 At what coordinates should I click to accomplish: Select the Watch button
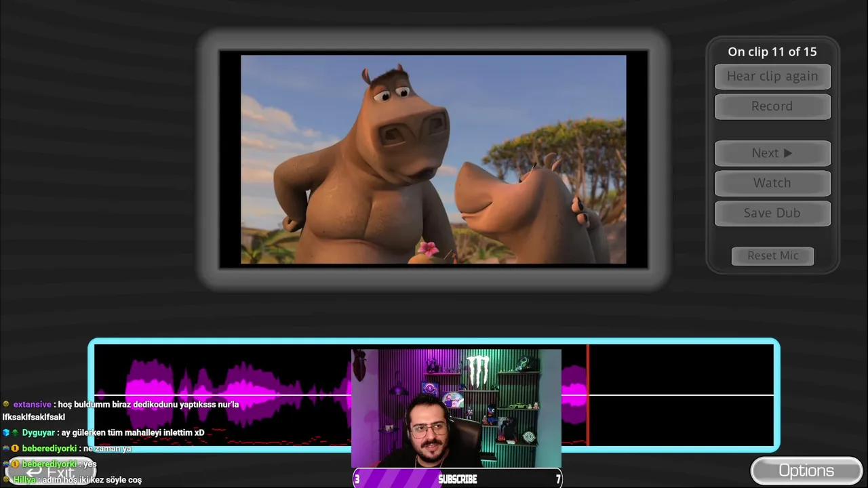click(x=772, y=183)
